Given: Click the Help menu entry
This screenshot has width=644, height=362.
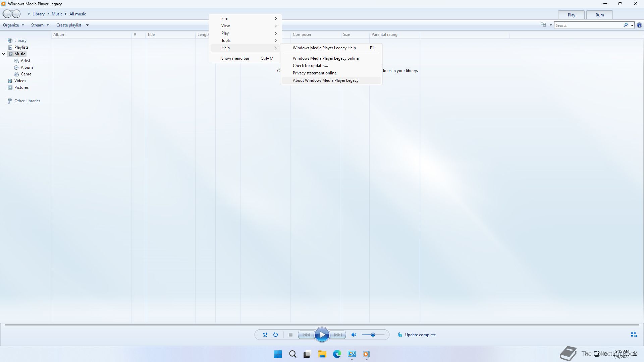Looking at the screenshot, I should (x=245, y=48).
